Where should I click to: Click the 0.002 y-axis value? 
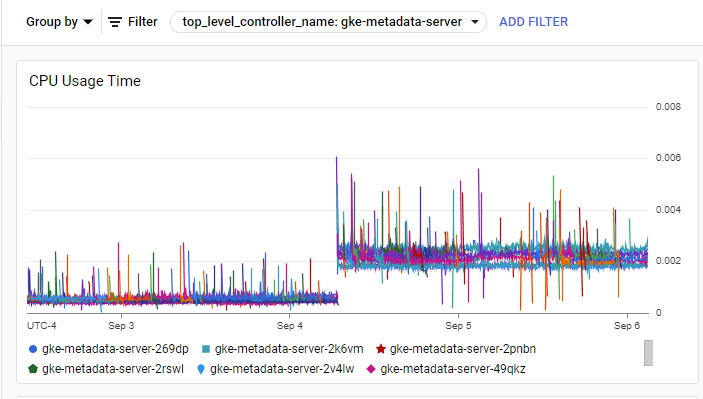tap(668, 261)
